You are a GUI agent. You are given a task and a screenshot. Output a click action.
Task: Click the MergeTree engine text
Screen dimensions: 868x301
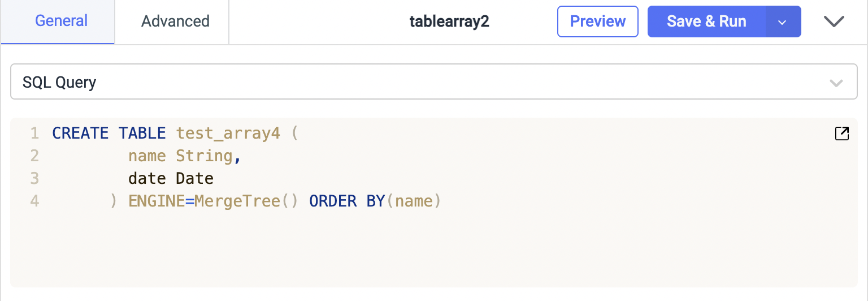237,201
